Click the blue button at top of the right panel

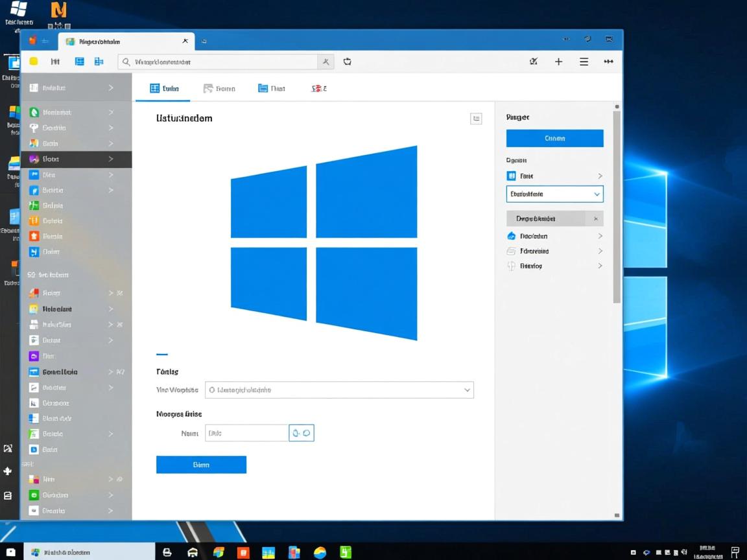554,138
